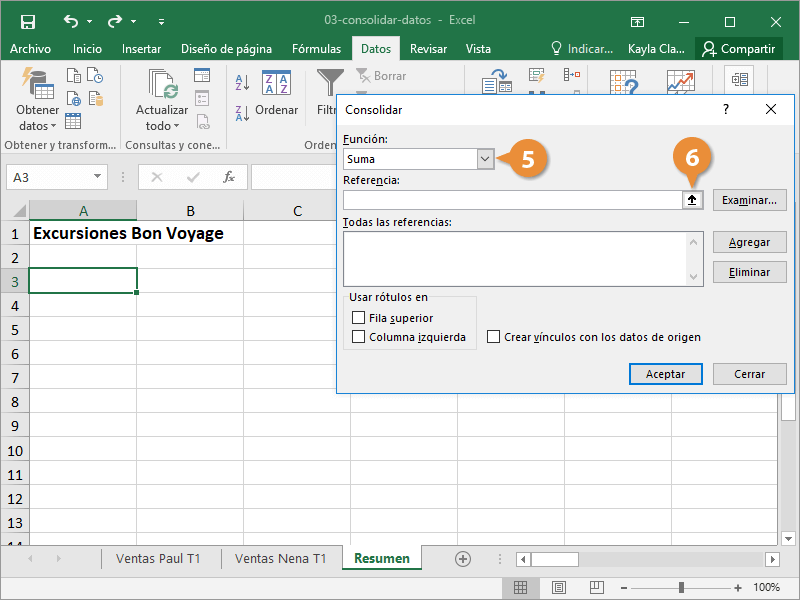Screen dimensions: 800x600
Task: Click the Select All corner triangle
Action: (x=19, y=210)
